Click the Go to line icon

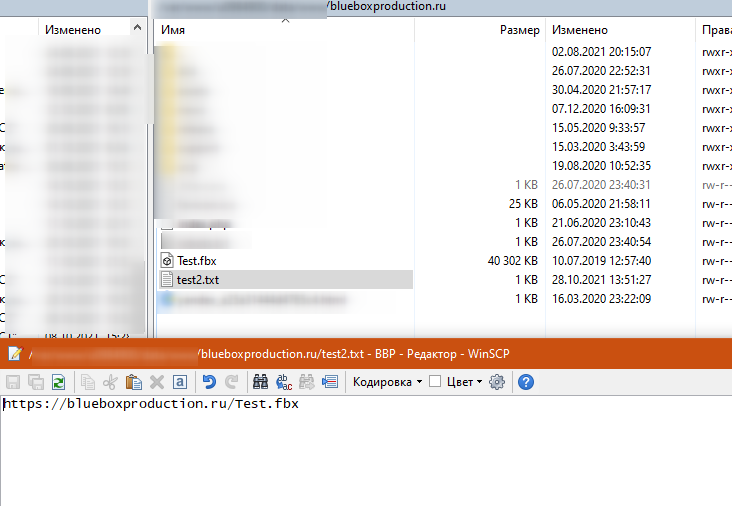click(329, 381)
